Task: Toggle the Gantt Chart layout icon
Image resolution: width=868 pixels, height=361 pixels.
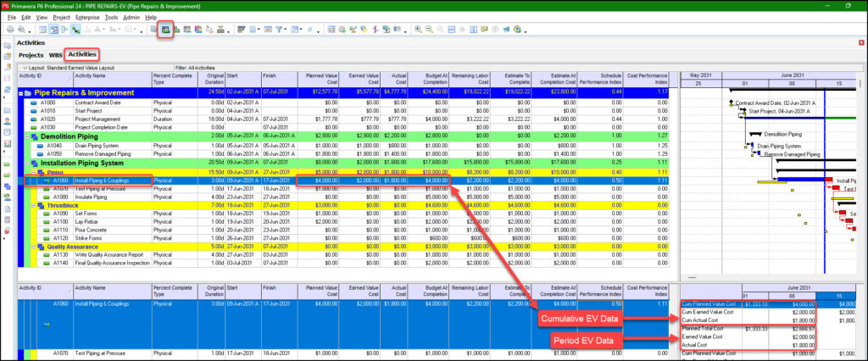Action: (x=54, y=30)
